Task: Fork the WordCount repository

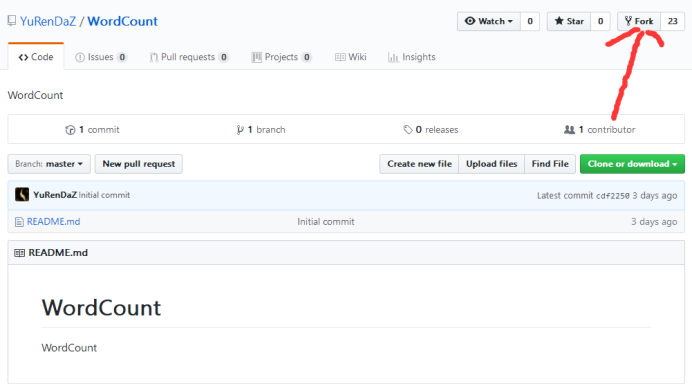Action: (x=639, y=21)
